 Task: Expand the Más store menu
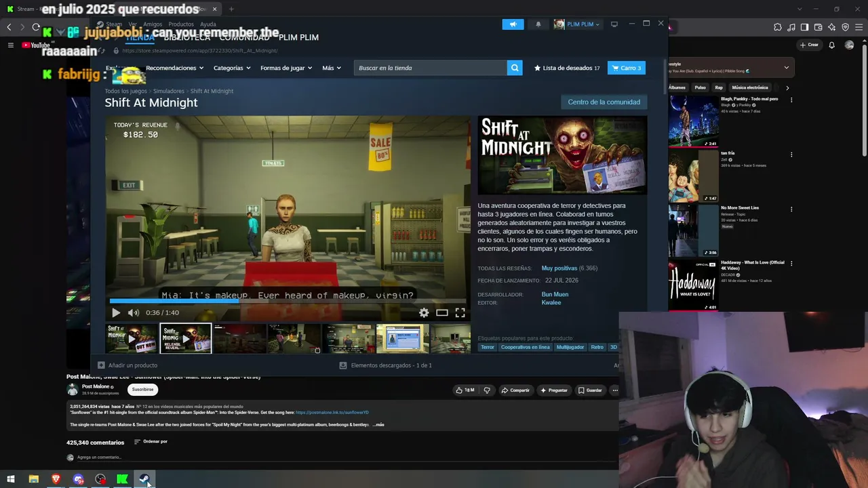click(x=332, y=68)
